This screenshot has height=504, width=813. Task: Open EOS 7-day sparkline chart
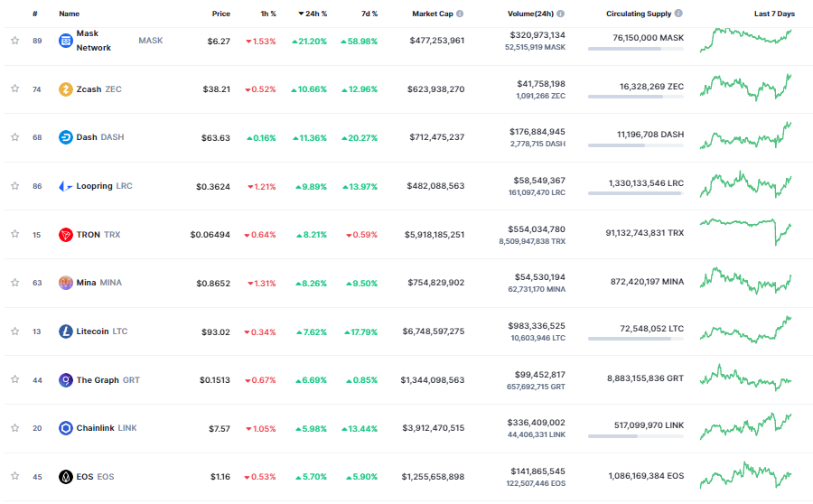pyautogui.click(x=745, y=475)
